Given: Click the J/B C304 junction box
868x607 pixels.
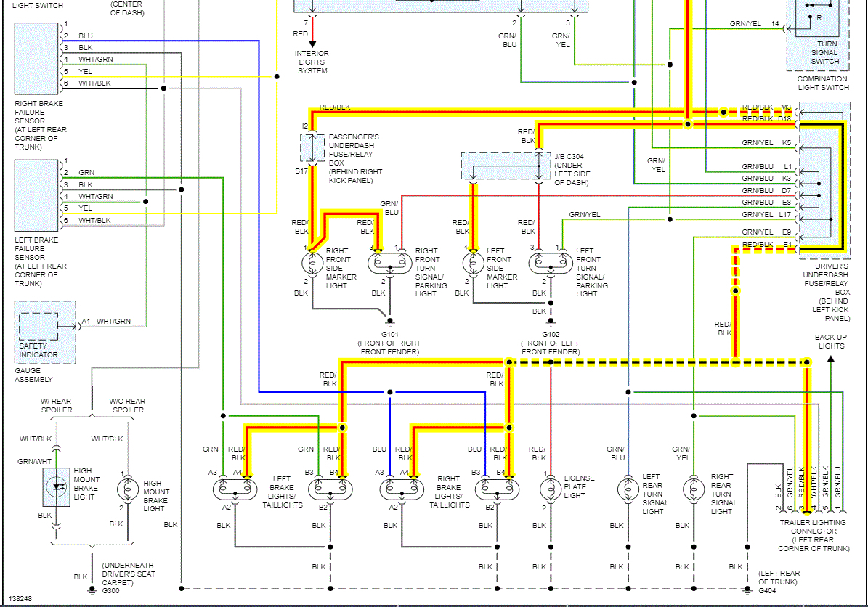Looking at the screenshot, I should 506,166.
